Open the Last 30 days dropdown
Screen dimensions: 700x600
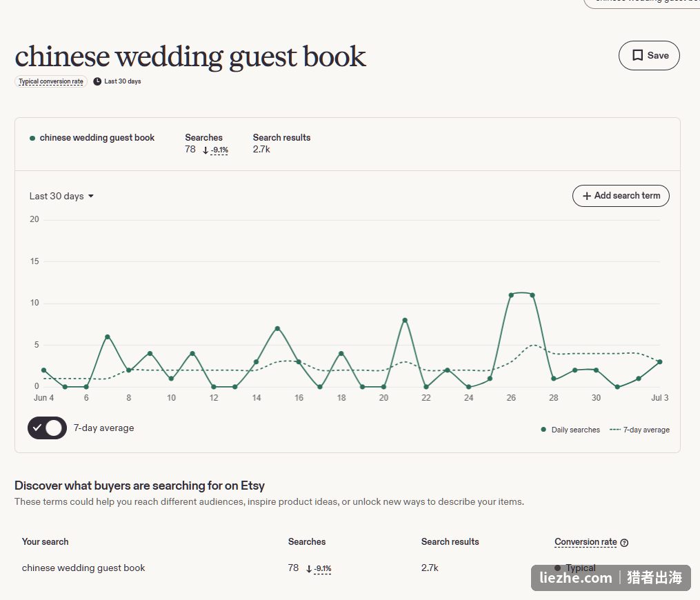coord(61,196)
